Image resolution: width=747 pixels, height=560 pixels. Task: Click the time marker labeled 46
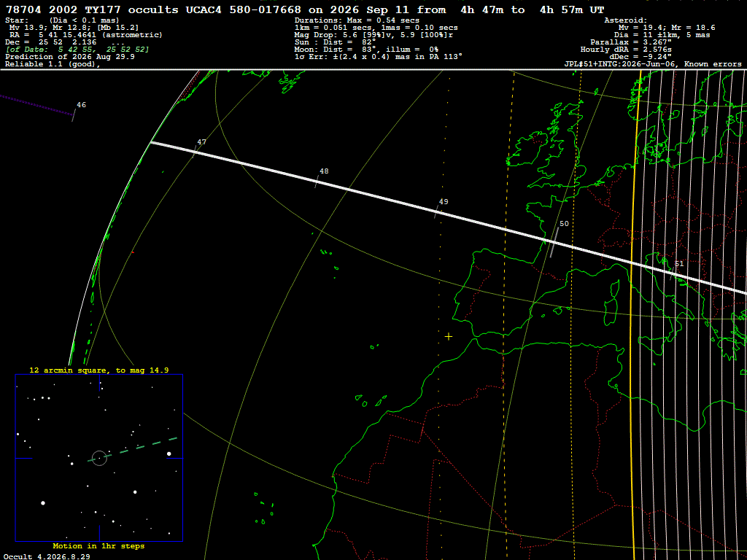[x=81, y=105]
